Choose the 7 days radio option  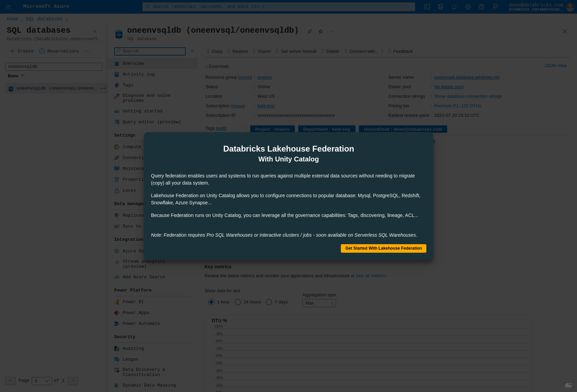[269, 302]
